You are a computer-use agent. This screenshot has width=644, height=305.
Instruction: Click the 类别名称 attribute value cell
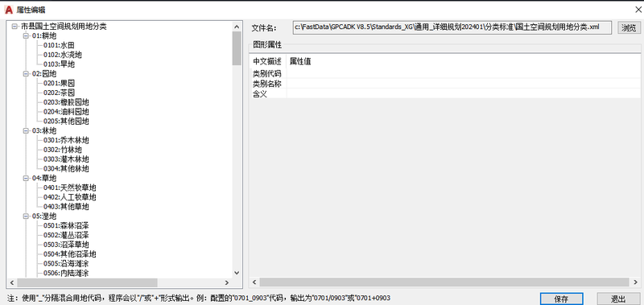pyautogui.click(x=463, y=84)
